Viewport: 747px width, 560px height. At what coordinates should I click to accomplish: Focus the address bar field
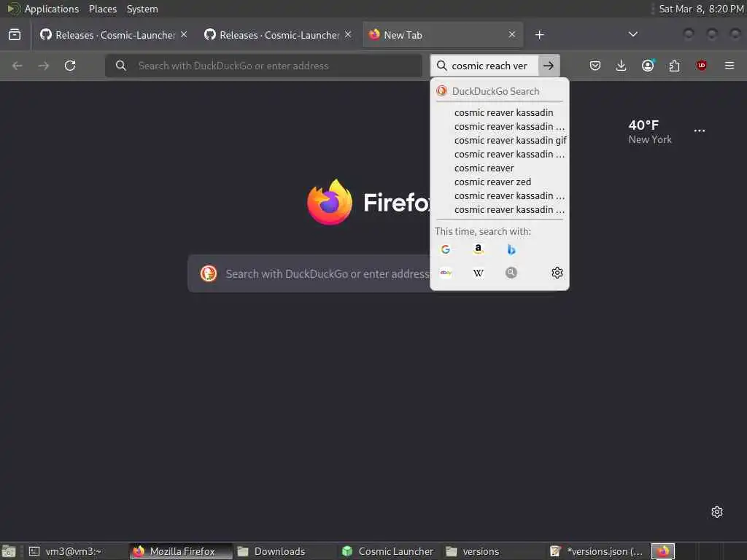263,66
